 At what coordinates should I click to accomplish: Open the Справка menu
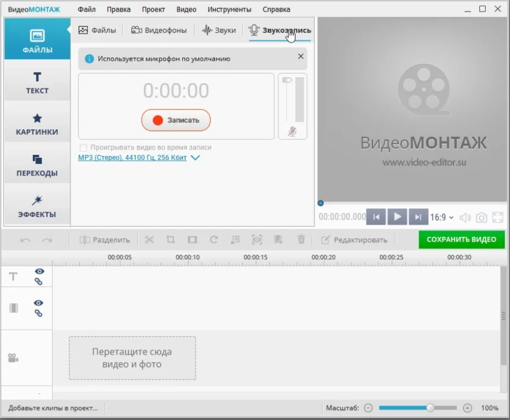(x=276, y=9)
